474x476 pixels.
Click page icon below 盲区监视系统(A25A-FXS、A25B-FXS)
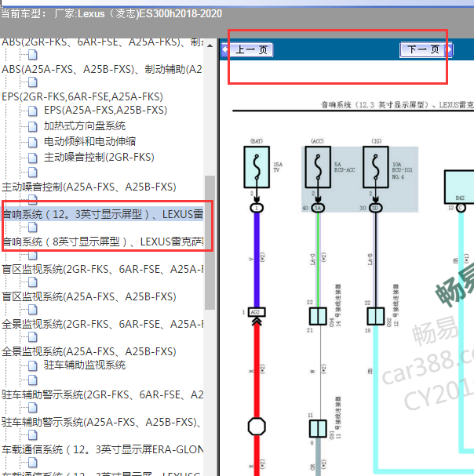pyautogui.click(x=32, y=310)
